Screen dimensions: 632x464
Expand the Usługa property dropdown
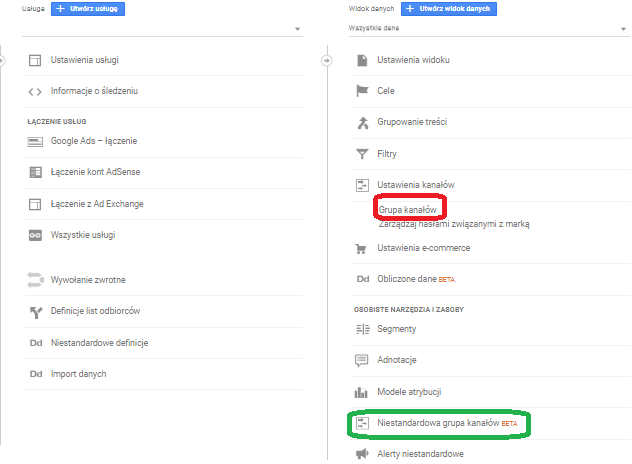[x=298, y=30]
